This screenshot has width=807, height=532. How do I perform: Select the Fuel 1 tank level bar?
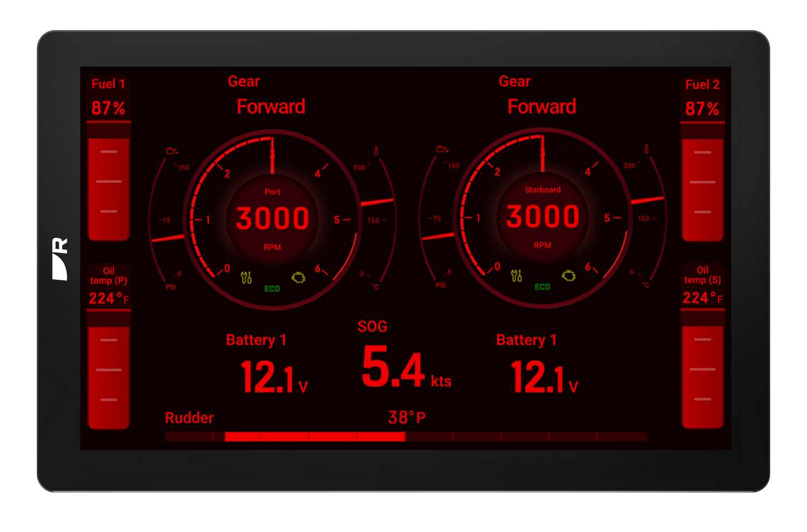[109, 181]
